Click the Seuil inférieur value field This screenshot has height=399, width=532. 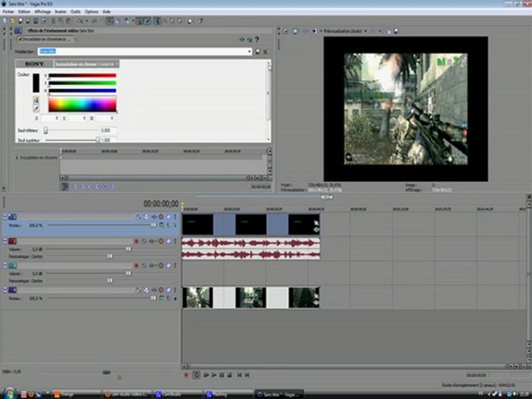pos(108,130)
